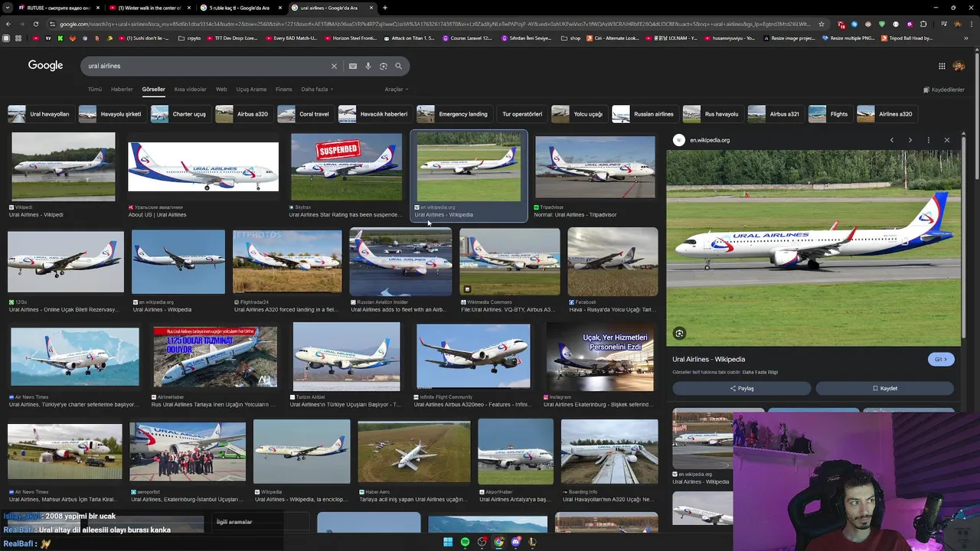Viewport: 980px width, 551px height.
Task: Open preview panel three-dot menu
Action: [x=929, y=140]
